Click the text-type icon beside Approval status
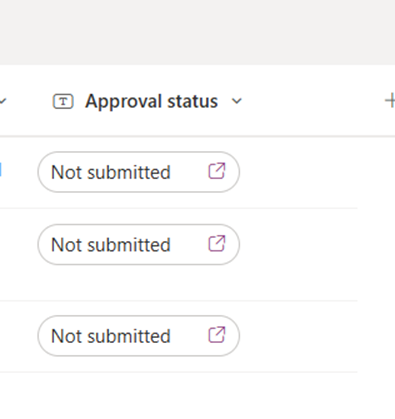Screen dimensions: 395x419 click(63, 101)
